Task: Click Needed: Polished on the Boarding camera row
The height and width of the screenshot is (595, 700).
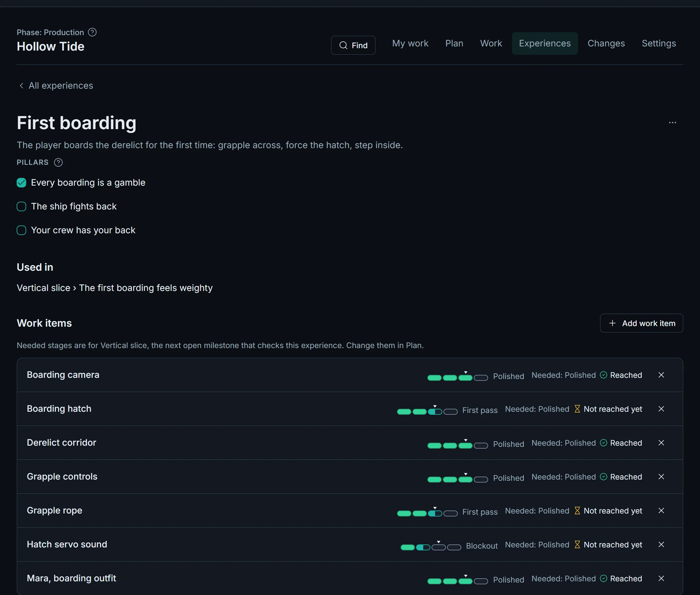Action: pyautogui.click(x=563, y=375)
